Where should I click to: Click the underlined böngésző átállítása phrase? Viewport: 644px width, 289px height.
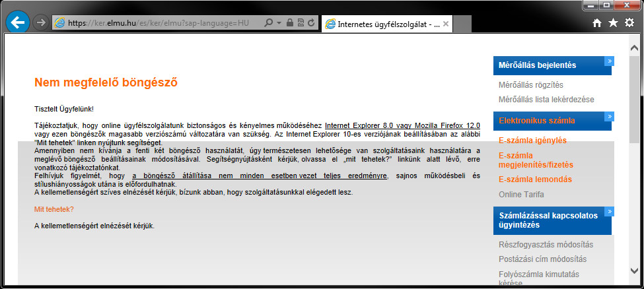pyautogui.click(x=259, y=176)
